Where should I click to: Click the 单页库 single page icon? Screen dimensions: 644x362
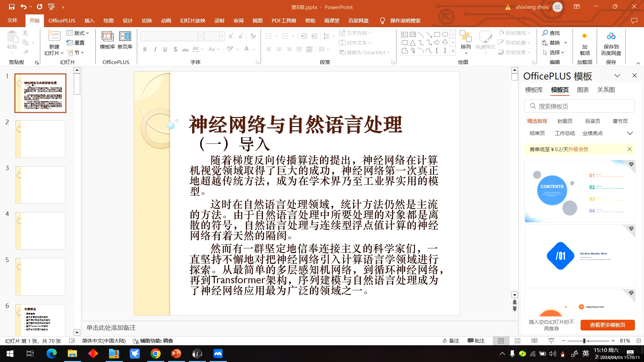125,36
